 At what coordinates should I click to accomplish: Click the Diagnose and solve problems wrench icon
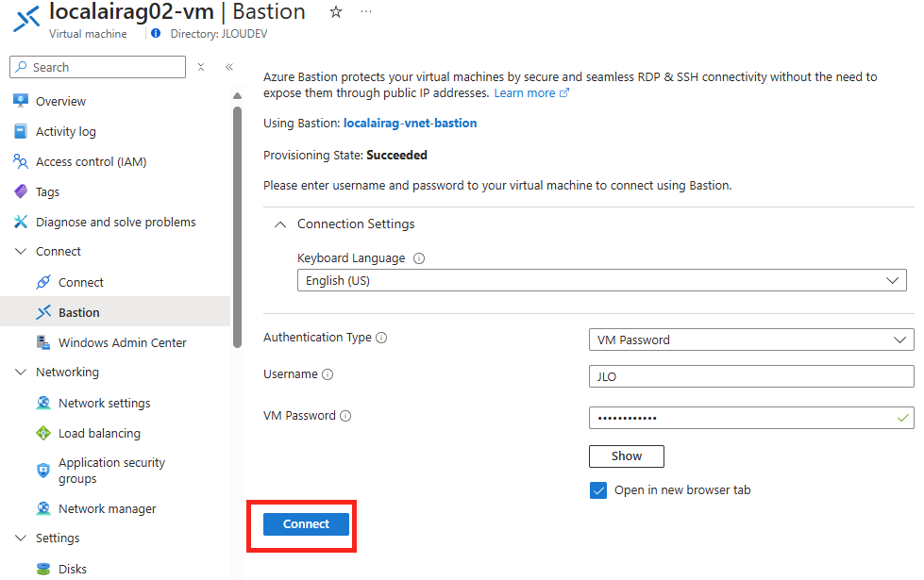coord(21,222)
